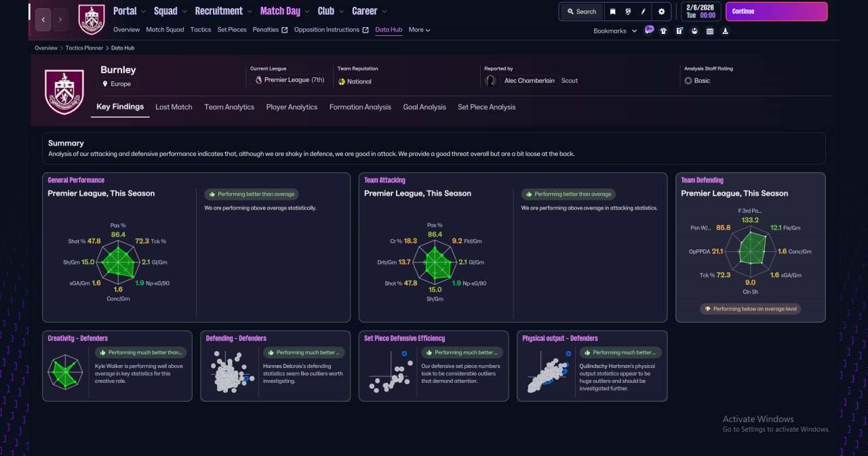Switch to the Player Analytics tab

pos(292,107)
